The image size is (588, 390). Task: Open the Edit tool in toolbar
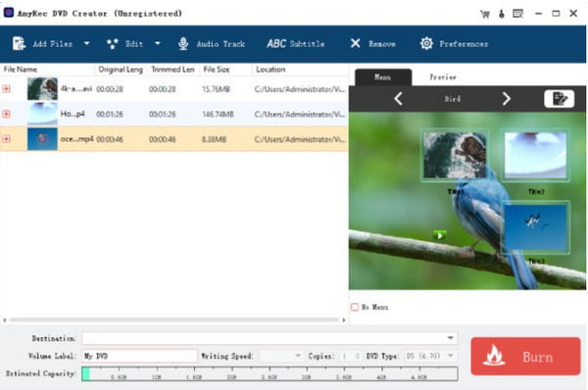(125, 44)
